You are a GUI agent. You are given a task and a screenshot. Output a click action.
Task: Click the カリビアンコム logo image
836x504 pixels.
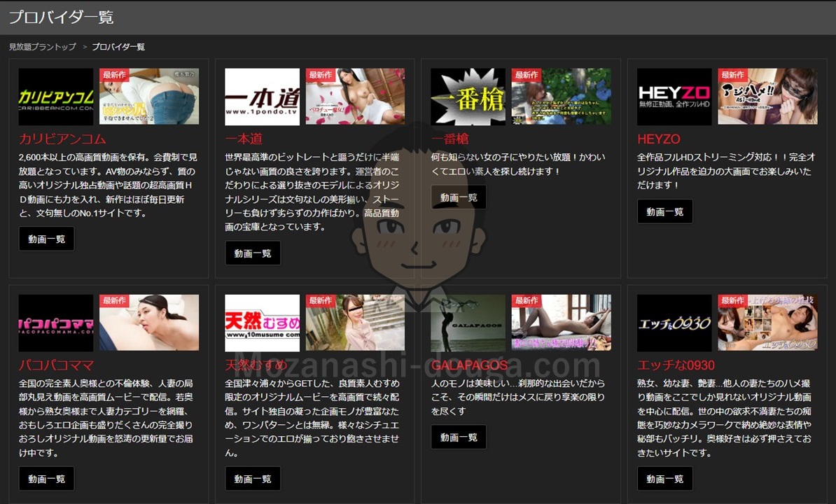click(56, 97)
